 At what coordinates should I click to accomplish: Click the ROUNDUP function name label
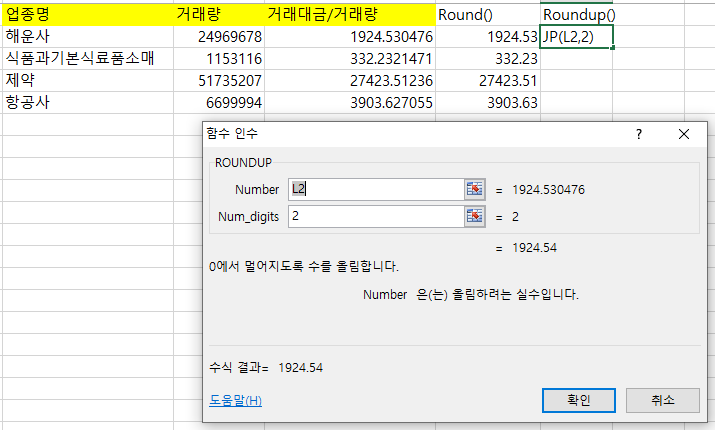click(243, 163)
